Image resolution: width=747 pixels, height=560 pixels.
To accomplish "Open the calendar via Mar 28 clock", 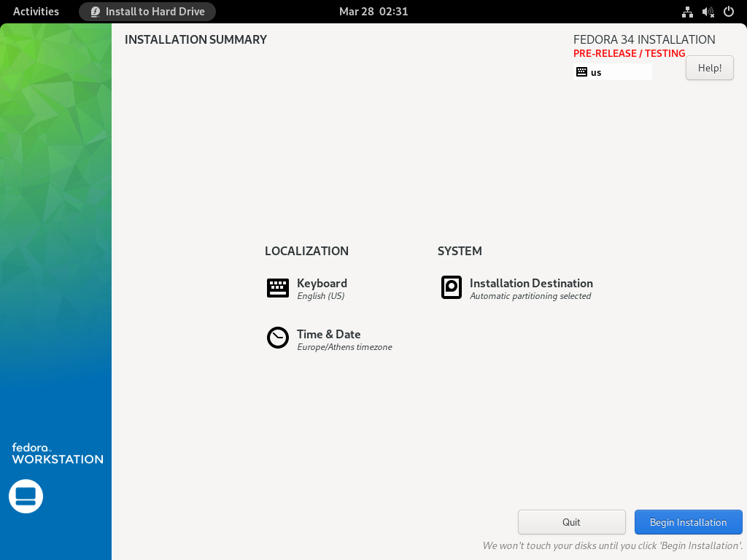I will pyautogui.click(x=373, y=12).
